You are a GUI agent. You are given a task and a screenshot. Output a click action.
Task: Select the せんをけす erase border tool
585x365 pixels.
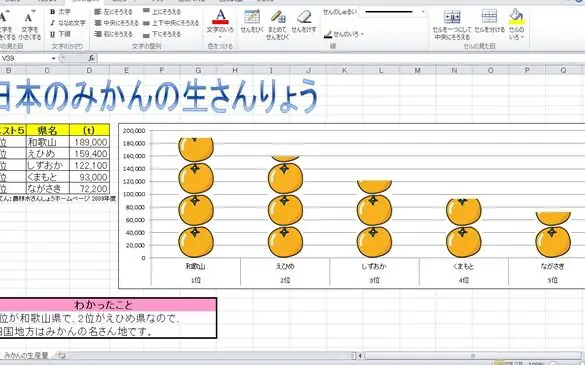pyautogui.click(x=304, y=21)
